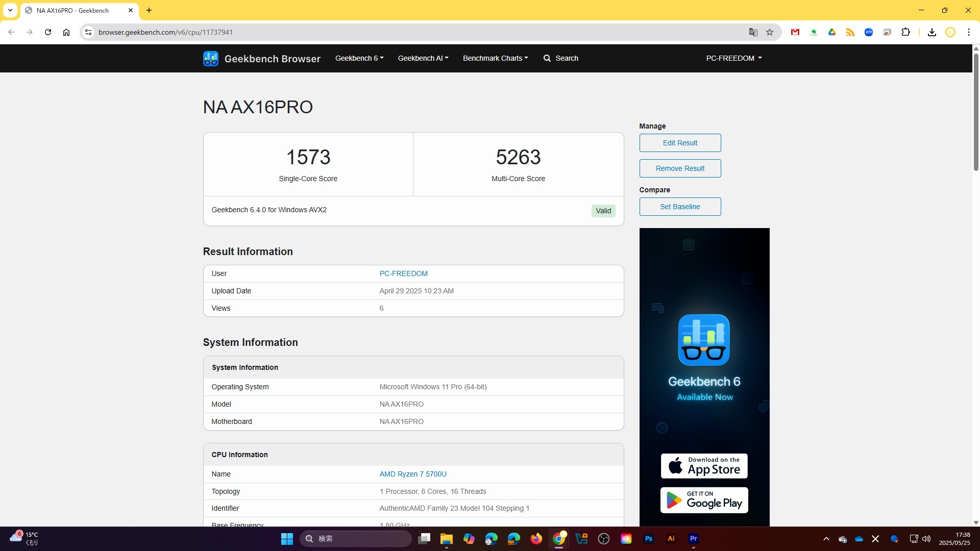Click Search in the navigation bar

561,58
